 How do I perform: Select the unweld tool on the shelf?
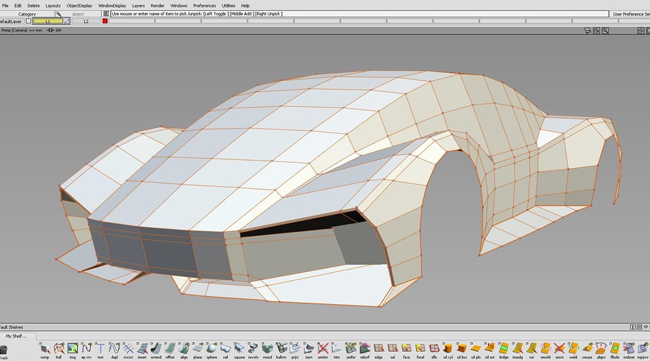point(546,351)
